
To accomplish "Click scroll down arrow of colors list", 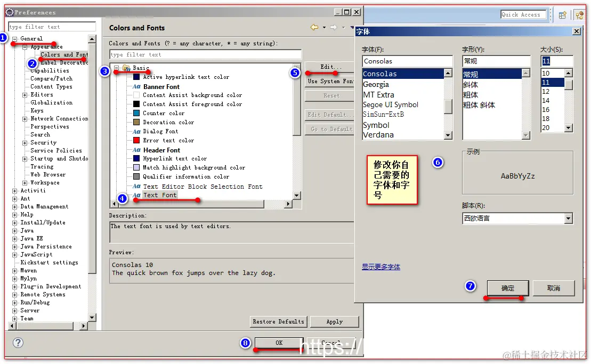I will tap(297, 195).
